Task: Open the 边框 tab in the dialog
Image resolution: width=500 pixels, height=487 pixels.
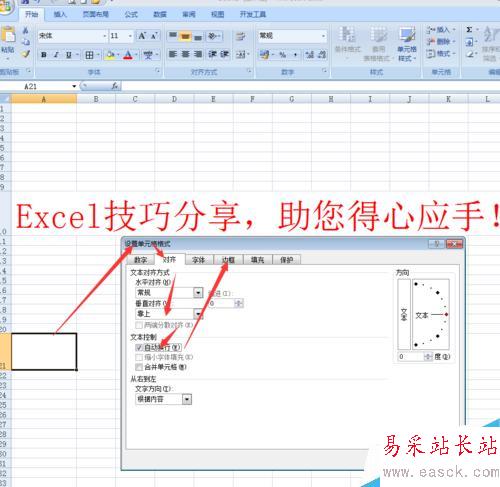Action: tap(228, 260)
